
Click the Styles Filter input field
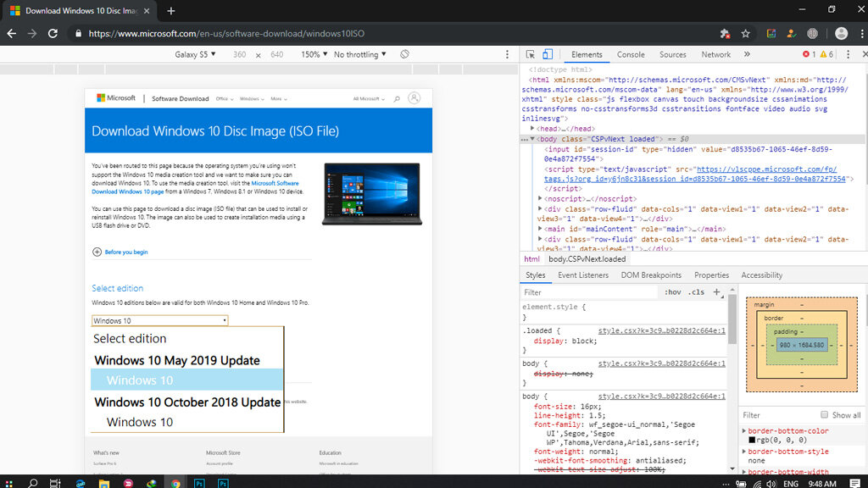tap(590, 292)
